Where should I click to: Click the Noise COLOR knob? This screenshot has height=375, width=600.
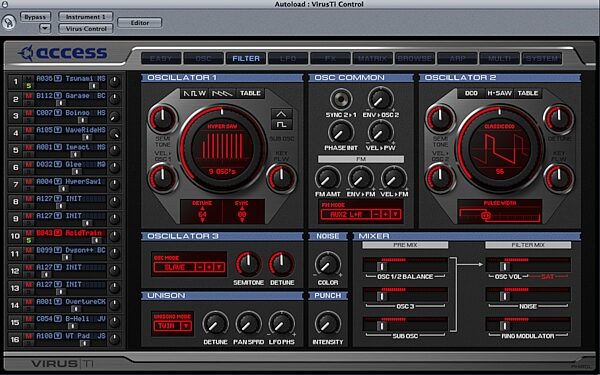(x=328, y=264)
